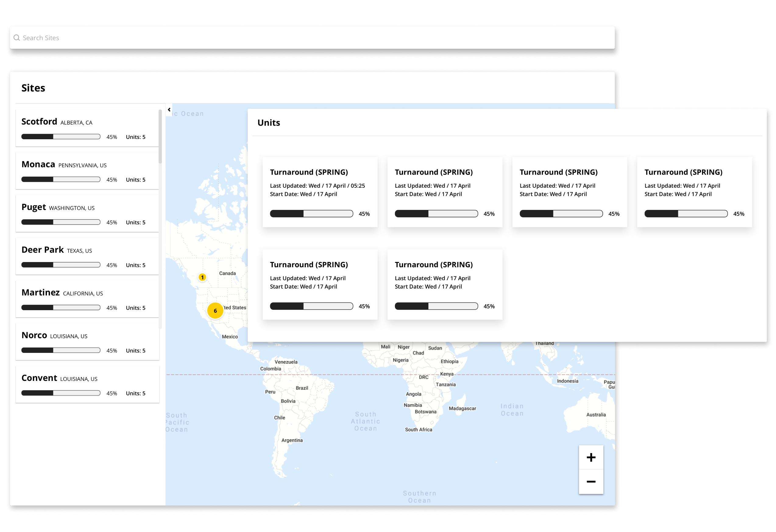Select the Norco site card

[x=87, y=342]
